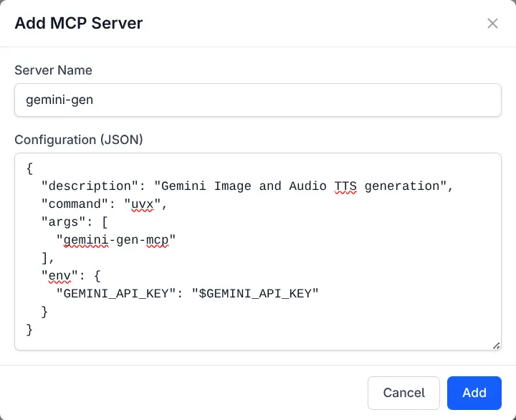Click the gemini-gen text in Server Name
516x420 pixels.
(x=59, y=100)
